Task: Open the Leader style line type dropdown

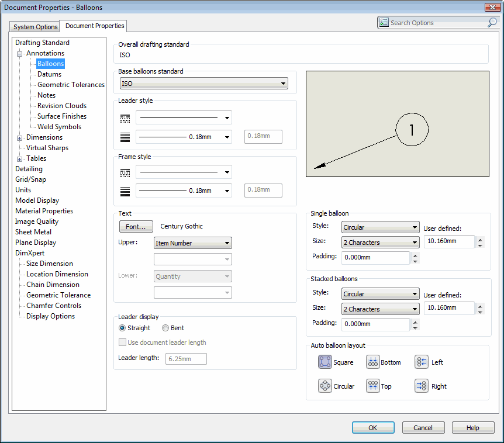Action: [x=184, y=117]
